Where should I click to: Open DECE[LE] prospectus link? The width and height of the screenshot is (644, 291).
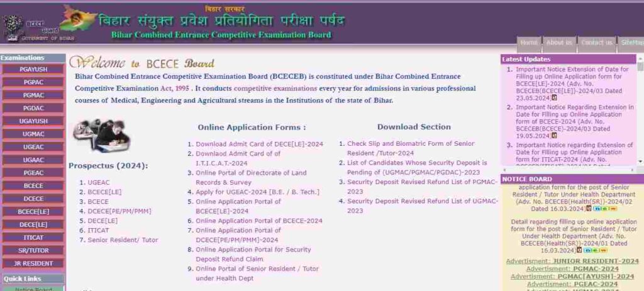(103, 221)
